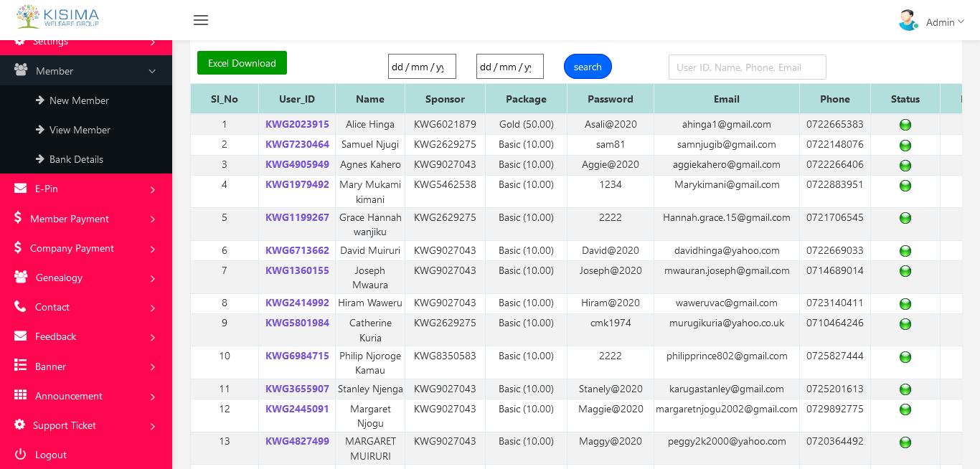The width and height of the screenshot is (980, 469).
Task: Open user ID link KWG2023915
Action: point(297,124)
